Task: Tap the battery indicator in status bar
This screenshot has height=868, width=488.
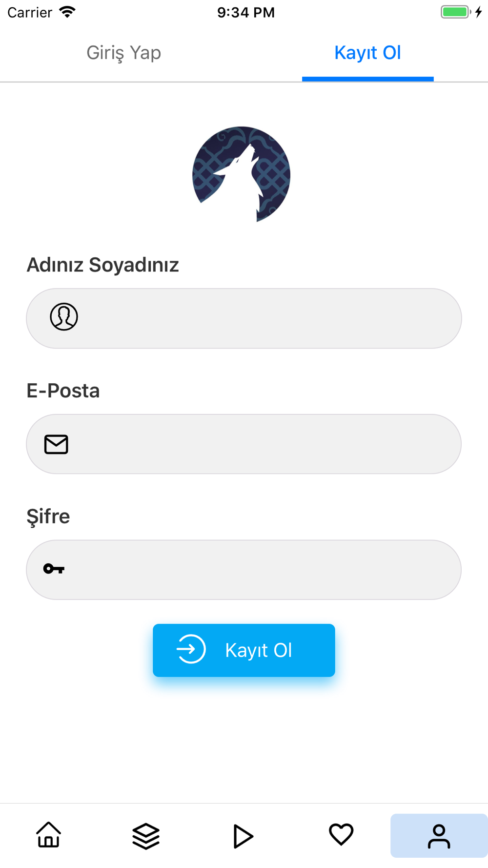Action: point(456,12)
